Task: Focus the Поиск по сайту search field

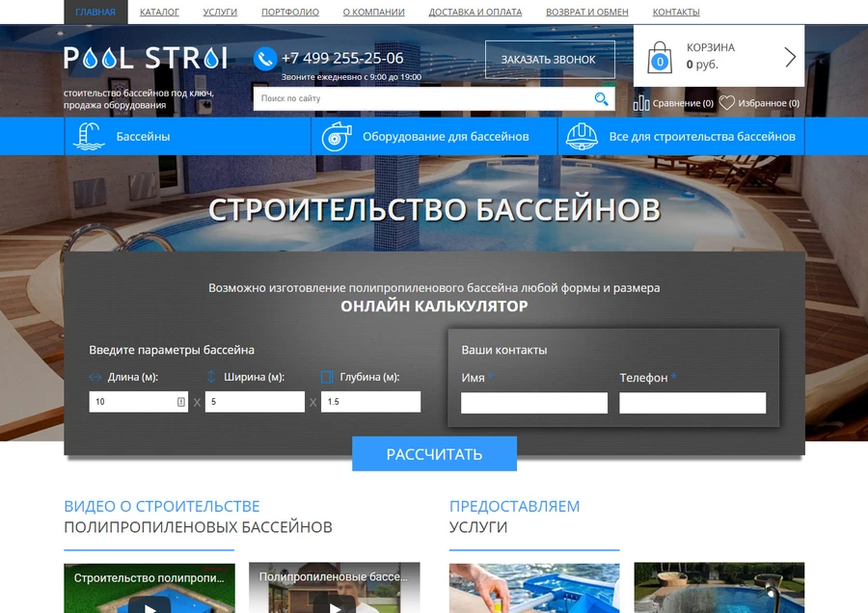Action: click(423, 98)
